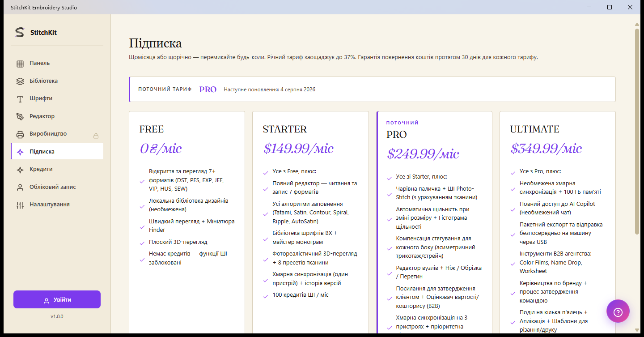Click the Обліковий запис person icon

point(20,187)
